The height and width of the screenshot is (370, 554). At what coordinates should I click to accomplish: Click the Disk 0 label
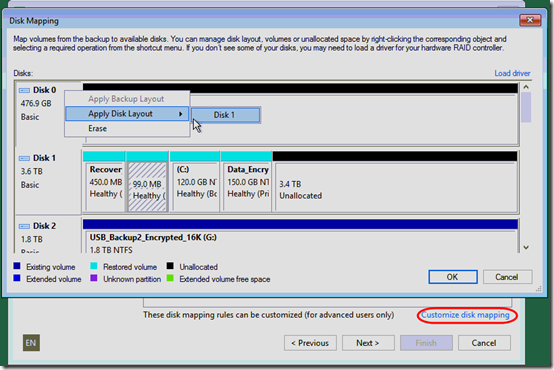click(x=45, y=90)
